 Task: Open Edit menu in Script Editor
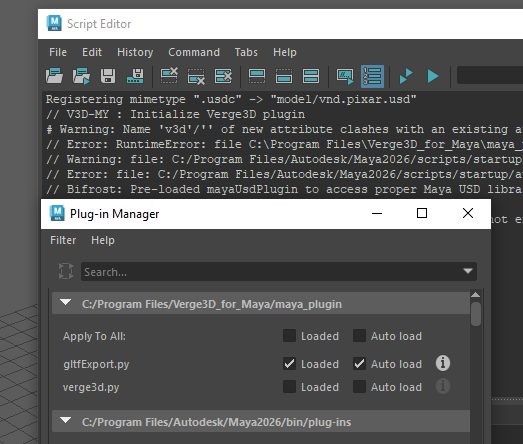[x=92, y=52]
